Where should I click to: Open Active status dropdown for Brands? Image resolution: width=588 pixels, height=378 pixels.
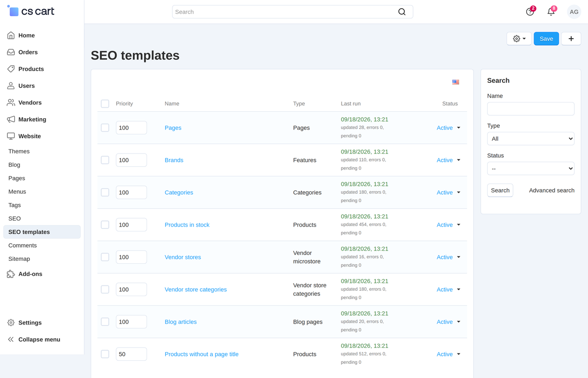448,160
